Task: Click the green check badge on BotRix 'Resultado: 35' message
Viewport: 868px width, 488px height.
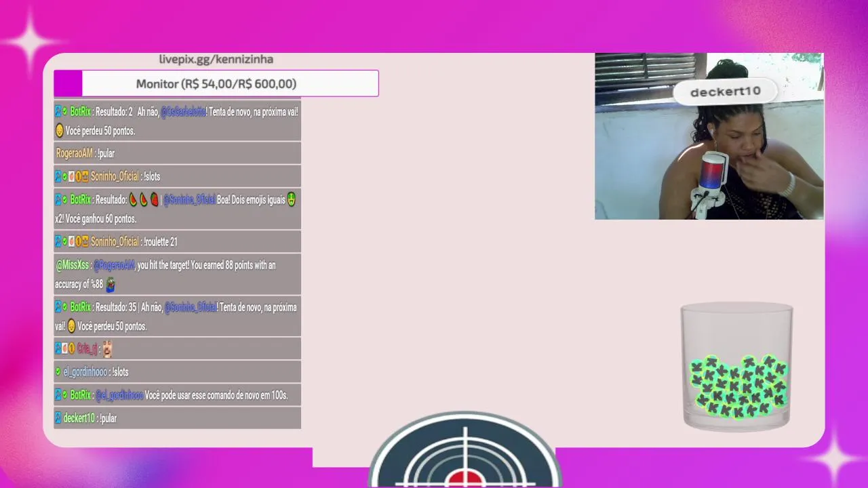Action: coord(65,307)
